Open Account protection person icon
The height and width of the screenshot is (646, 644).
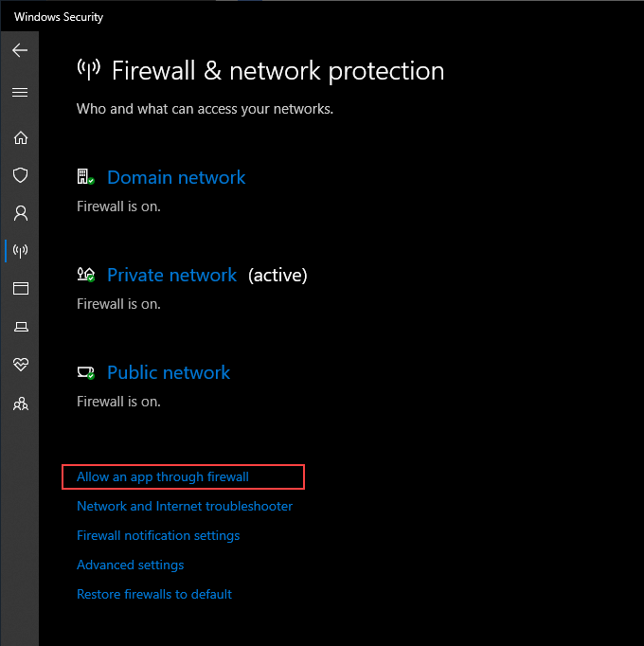click(20, 213)
